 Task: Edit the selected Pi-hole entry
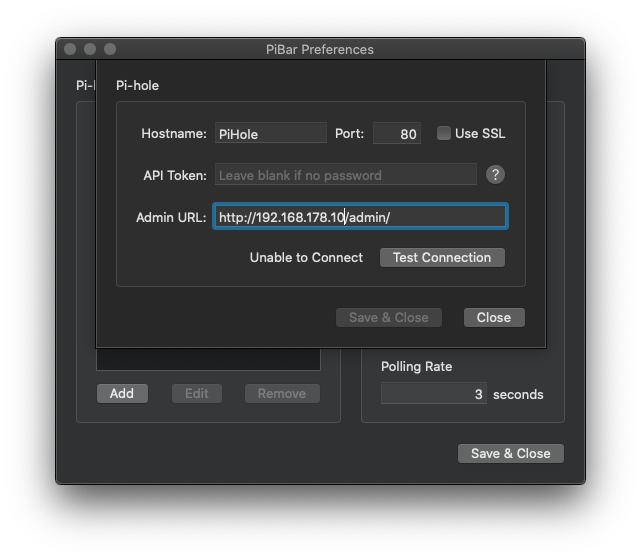[197, 393]
